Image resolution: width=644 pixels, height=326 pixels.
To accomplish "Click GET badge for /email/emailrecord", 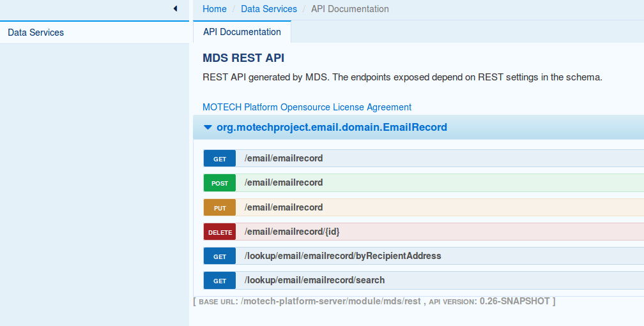I will (220, 159).
